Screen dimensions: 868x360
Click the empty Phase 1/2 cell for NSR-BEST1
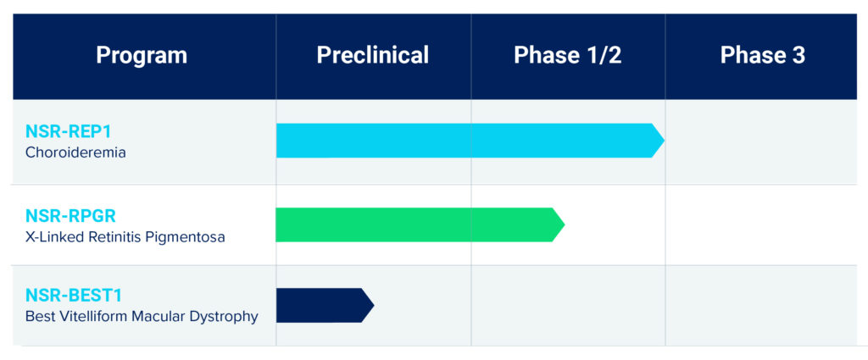(567, 305)
